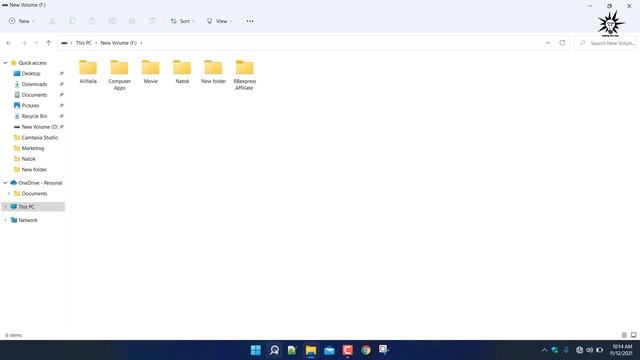Collapse the Quick access section
Screen dimensions: 640x360
point(5,63)
